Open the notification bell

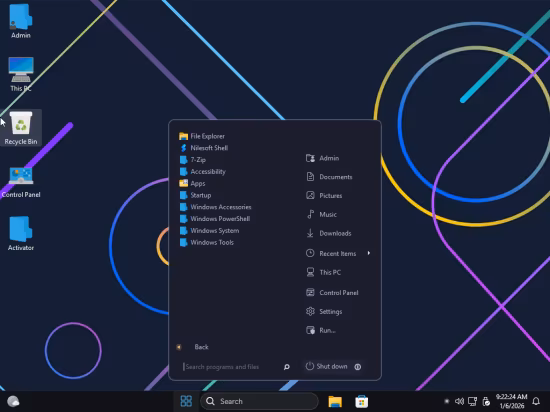tap(536, 401)
